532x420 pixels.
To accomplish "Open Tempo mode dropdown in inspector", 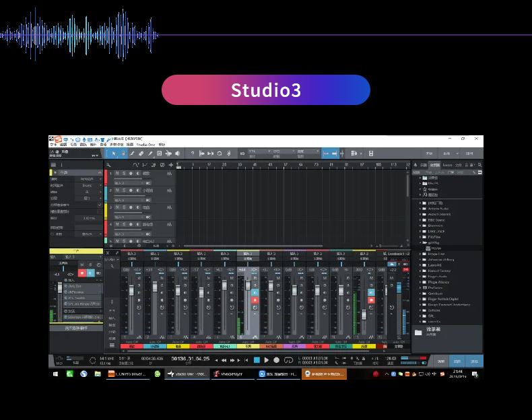I will [x=88, y=179].
